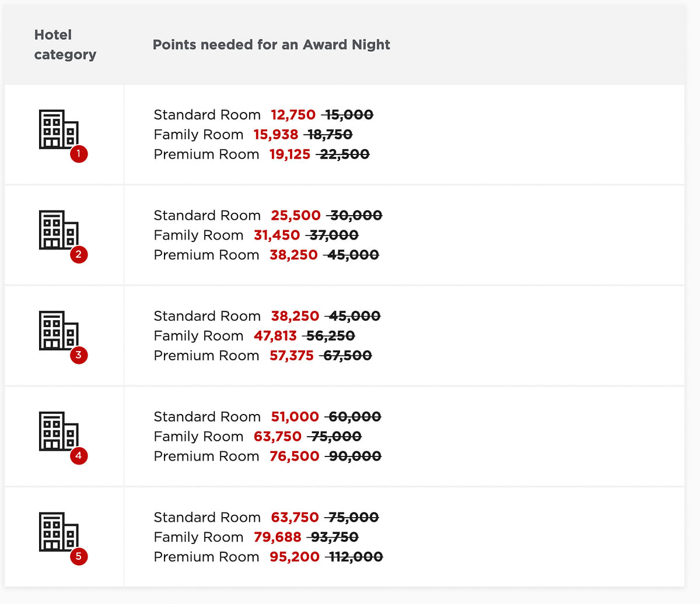Select the category 3 hotel building icon

pos(59,331)
